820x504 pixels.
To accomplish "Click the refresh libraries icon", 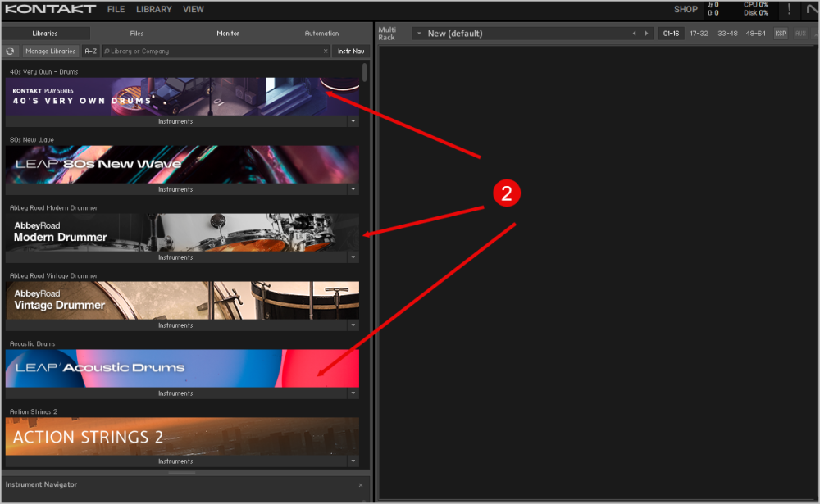I will click(x=10, y=52).
